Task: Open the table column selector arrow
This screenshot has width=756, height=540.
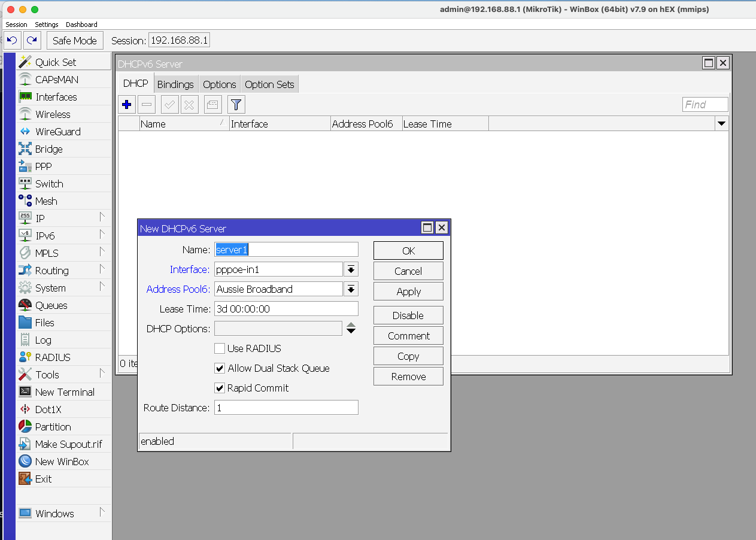Action: [722, 123]
